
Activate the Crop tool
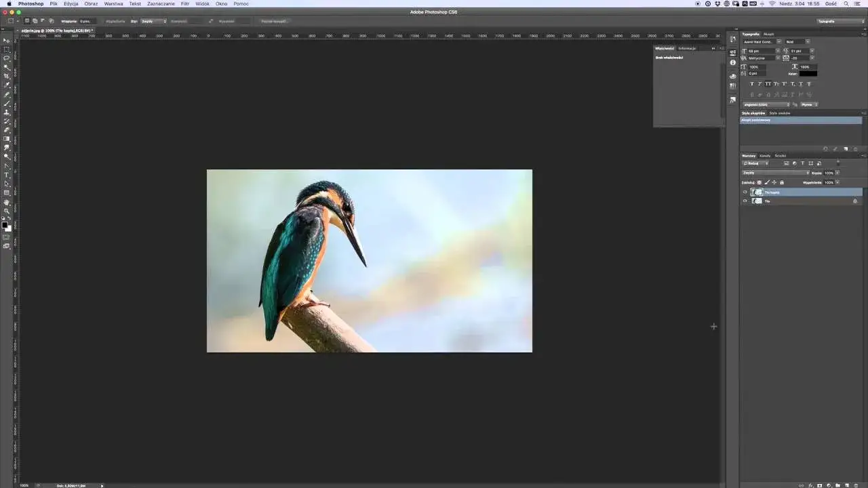point(7,76)
